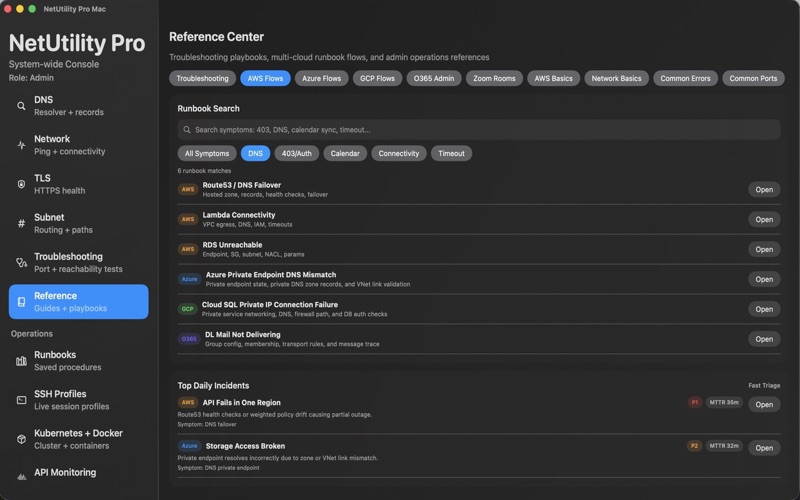The height and width of the screenshot is (500, 800).
Task: Toggle the DNS symptom filter chip
Action: pos(255,153)
